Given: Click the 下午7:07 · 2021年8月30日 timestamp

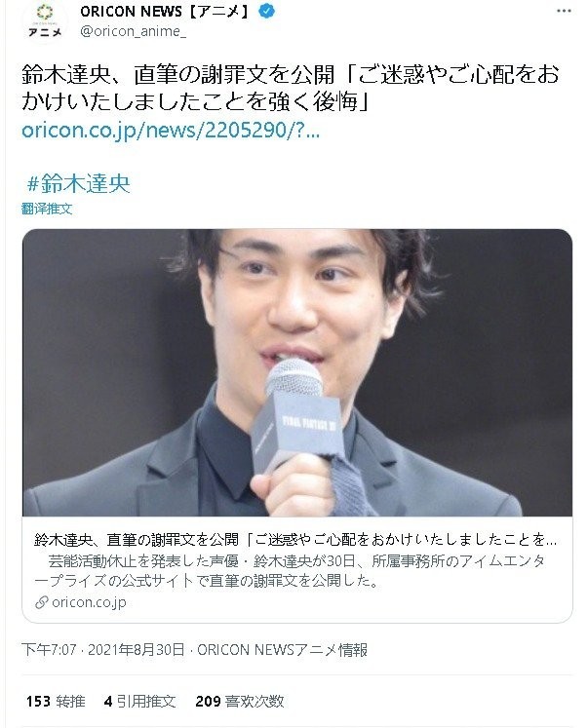Looking at the screenshot, I should (103, 649).
